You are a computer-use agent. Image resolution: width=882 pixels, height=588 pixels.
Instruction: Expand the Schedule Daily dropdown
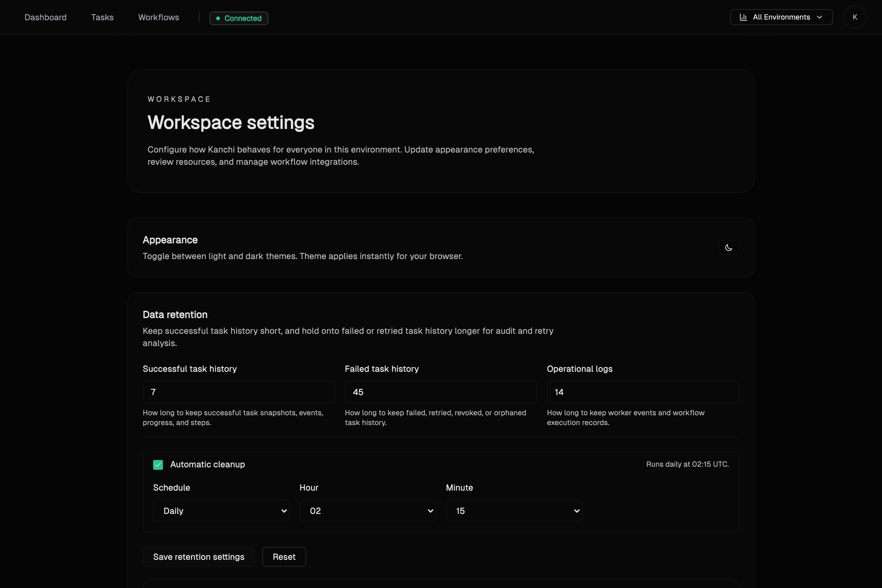tap(221, 511)
